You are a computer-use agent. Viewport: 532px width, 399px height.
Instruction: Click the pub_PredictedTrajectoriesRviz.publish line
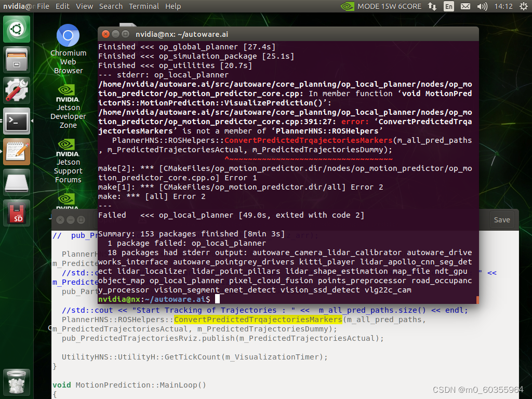pos(222,338)
